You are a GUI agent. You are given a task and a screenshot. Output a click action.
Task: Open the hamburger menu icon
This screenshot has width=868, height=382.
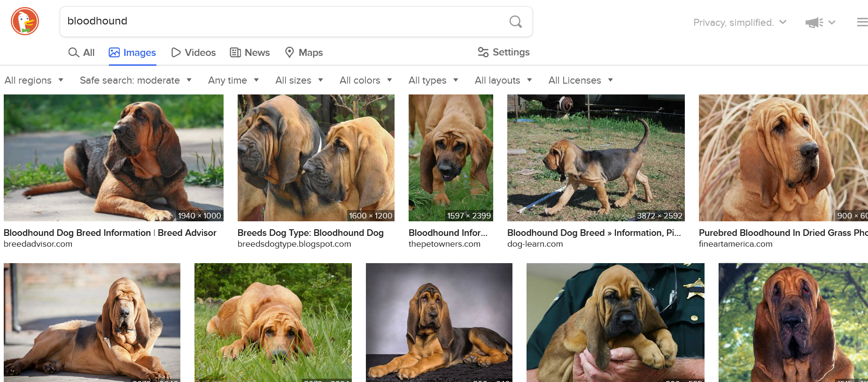(861, 22)
